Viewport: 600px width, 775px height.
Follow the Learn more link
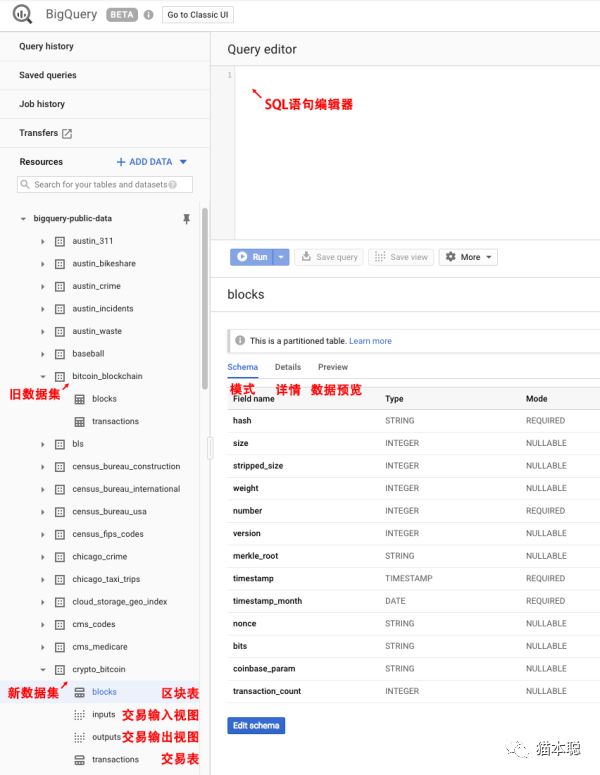click(370, 341)
